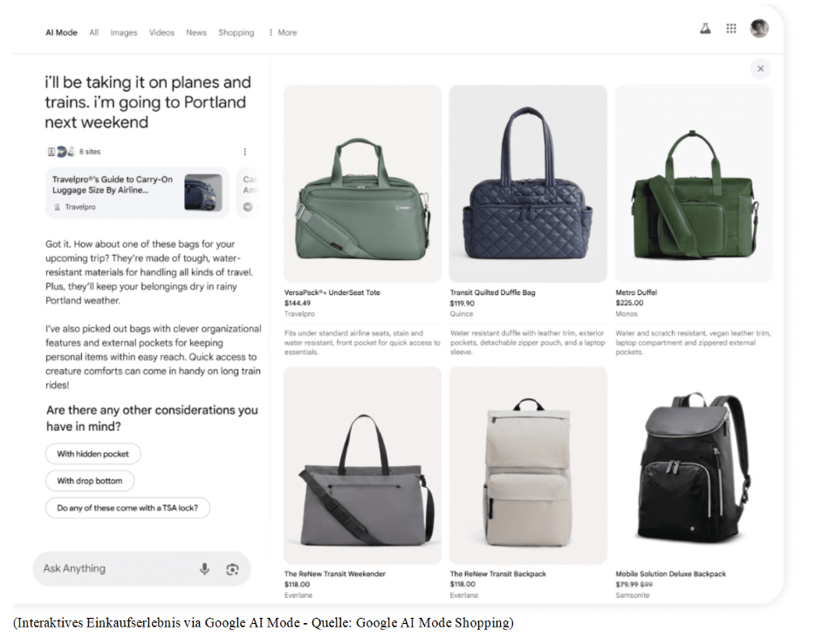Switch to the Shopping tab
The image size is (815, 644).
pyautogui.click(x=236, y=33)
